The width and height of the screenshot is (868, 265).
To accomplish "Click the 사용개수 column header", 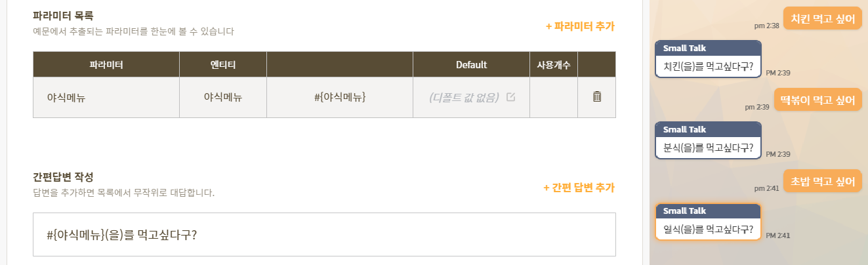I will (x=554, y=65).
